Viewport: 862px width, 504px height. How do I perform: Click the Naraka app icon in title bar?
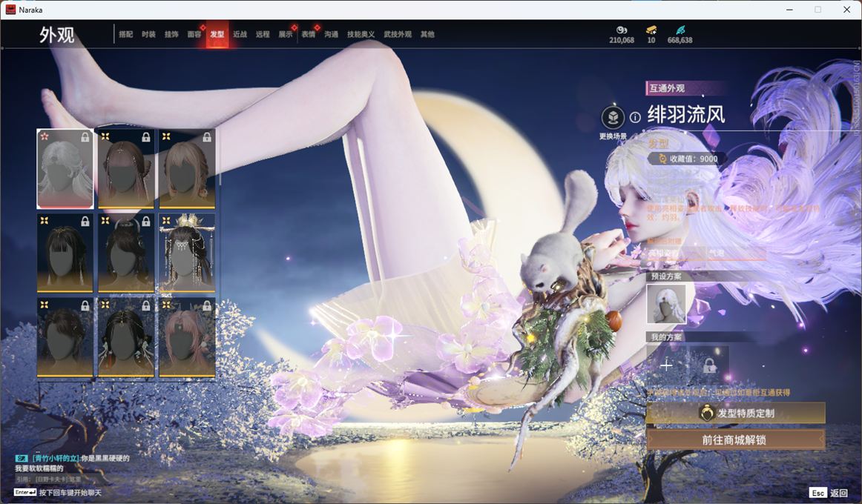(x=10, y=10)
